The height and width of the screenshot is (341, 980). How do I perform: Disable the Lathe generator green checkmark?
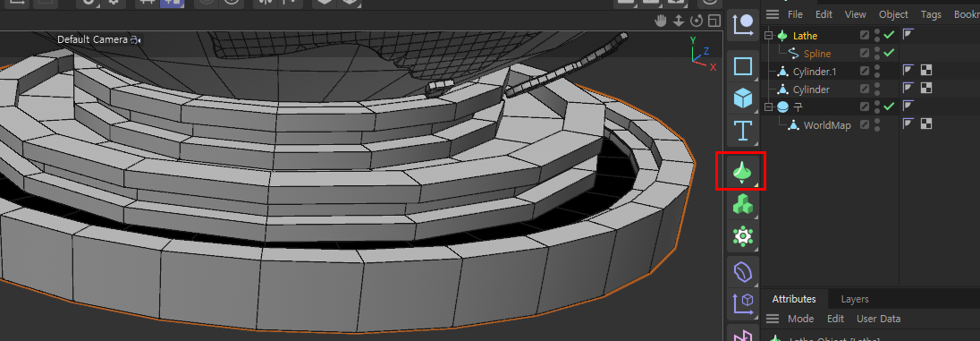point(889,35)
